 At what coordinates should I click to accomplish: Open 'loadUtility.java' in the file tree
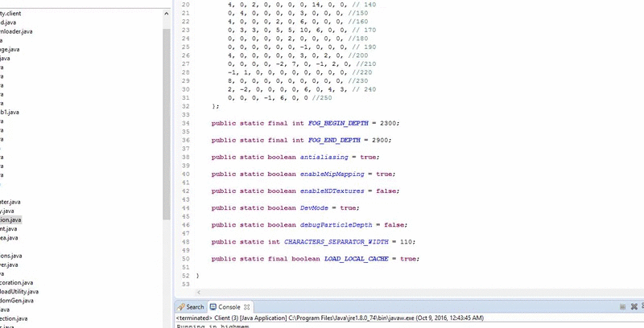point(19,292)
